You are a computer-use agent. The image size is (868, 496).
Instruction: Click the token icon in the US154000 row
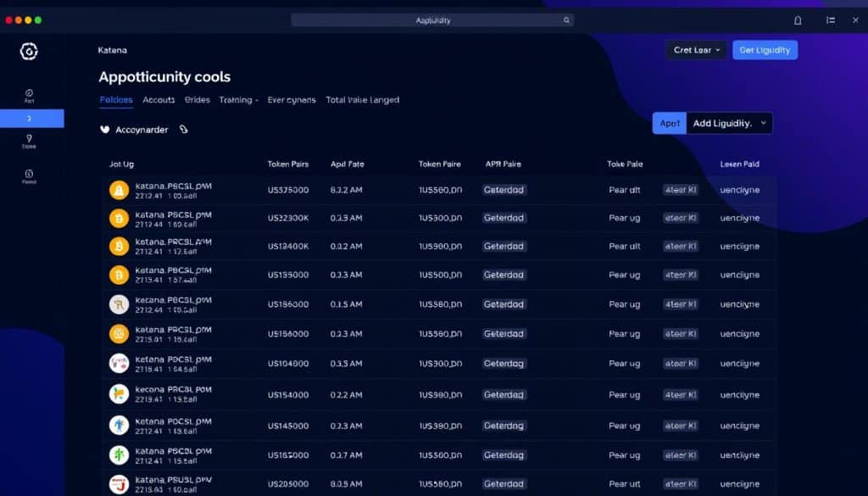(119, 394)
